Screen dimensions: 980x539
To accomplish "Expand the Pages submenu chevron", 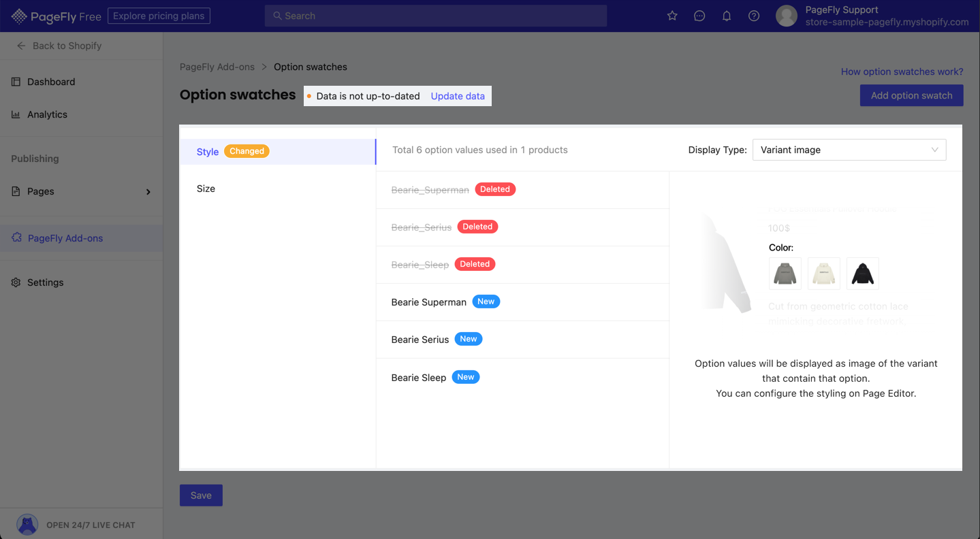I will (x=148, y=192).
